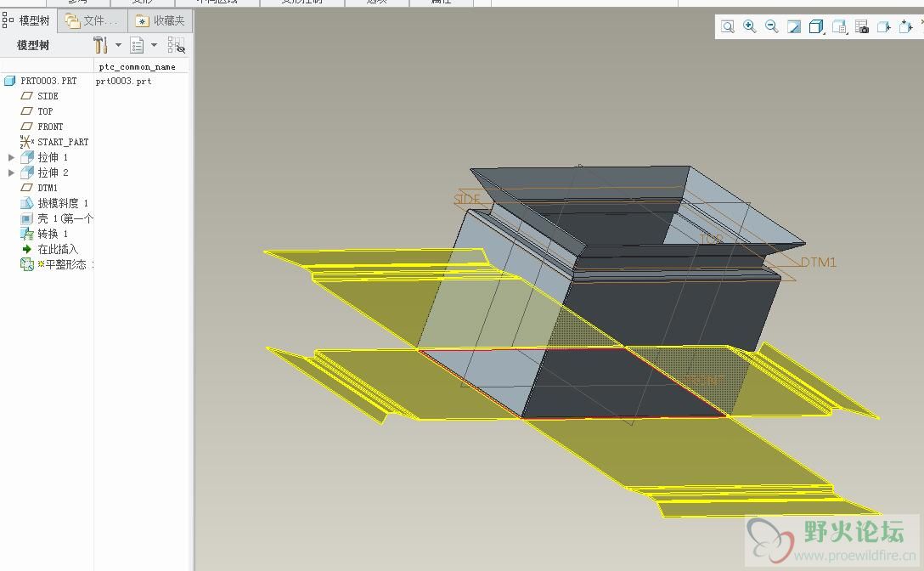The width and height of the screenshot is (924, 571).
Task: Click the Repaint screen icon
Action: (794, 26)
